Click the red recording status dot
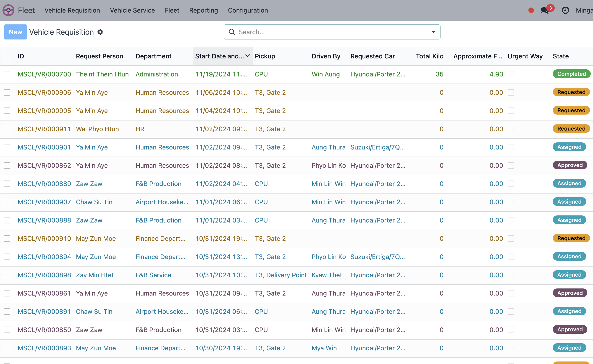This screenshot has width=593, height=364. pyautogui.click(x=531, y=10)
